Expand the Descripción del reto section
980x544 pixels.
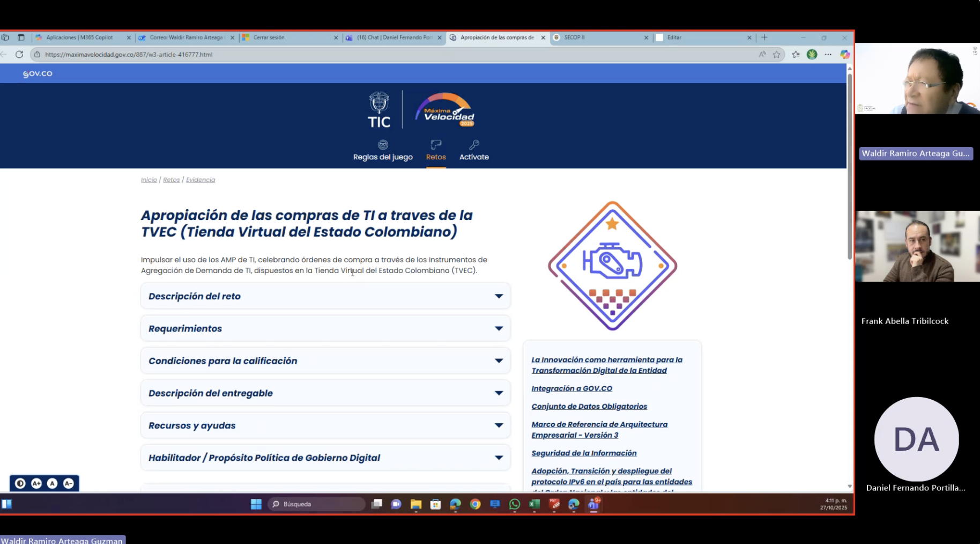[325, 296]
